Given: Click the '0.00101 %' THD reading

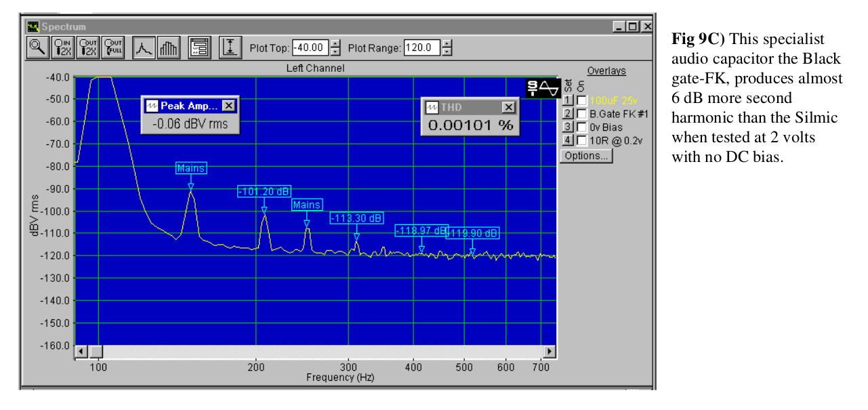Looking at the screenshot, I should pyautogui.click(x=471, y=125).
